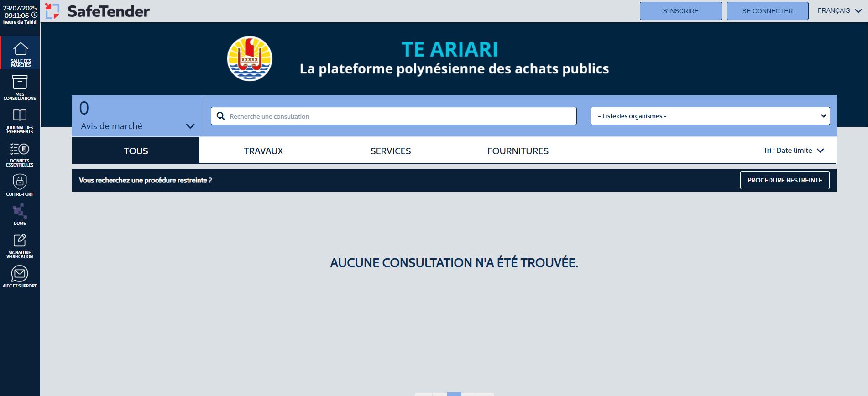Open Aide et Support mail icon
Image resolution: width=868 pixels, height=396 pixels.
pyautogui.click(x=20, y=274)
